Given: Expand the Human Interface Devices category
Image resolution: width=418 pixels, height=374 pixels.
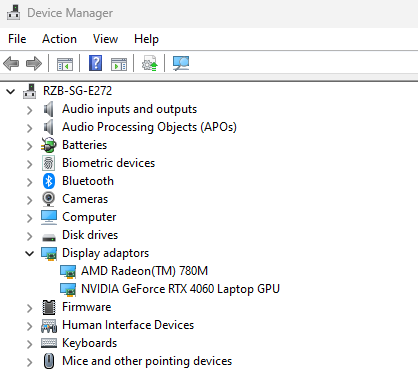Looking at the screenshot, I should tap(30, 326).
